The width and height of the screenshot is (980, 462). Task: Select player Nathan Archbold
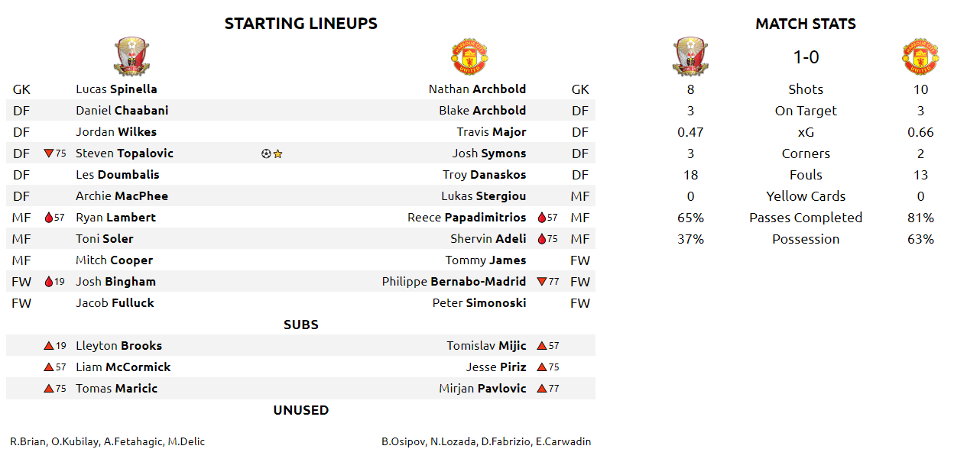pos(477,89)
